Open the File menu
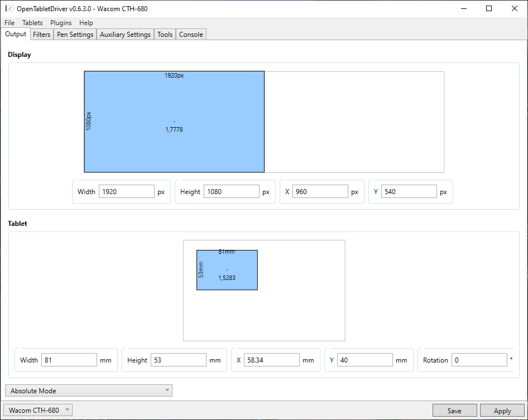Image resolution: width=528 pixels, height=420 pixels. coord(9,23)
